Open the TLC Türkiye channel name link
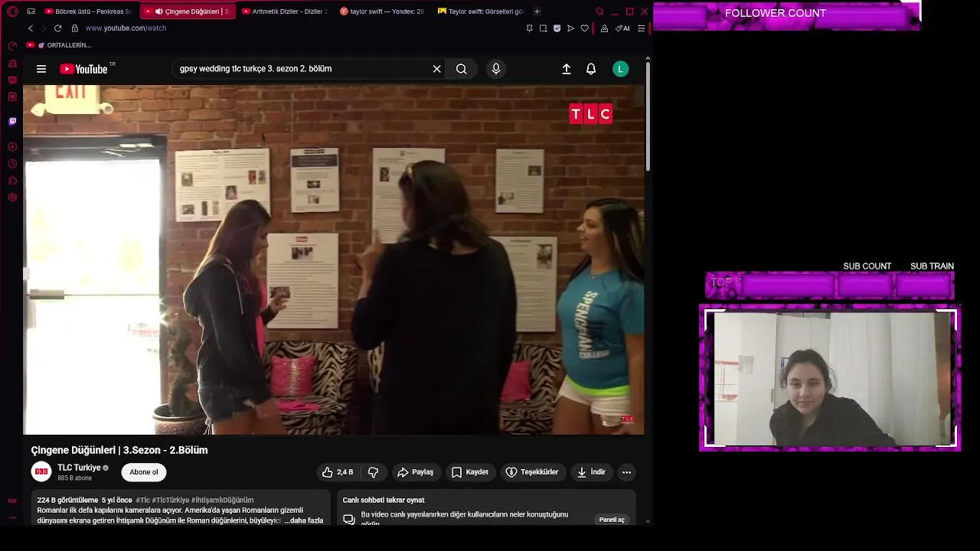The height and width of the screenshot is (551, 980). 79,468
